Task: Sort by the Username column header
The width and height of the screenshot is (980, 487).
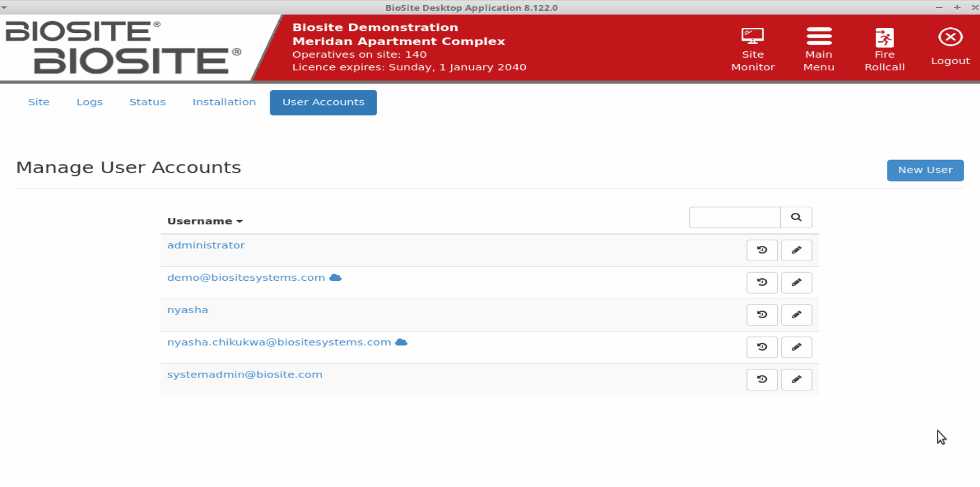Action: click(x=205, y=221)
